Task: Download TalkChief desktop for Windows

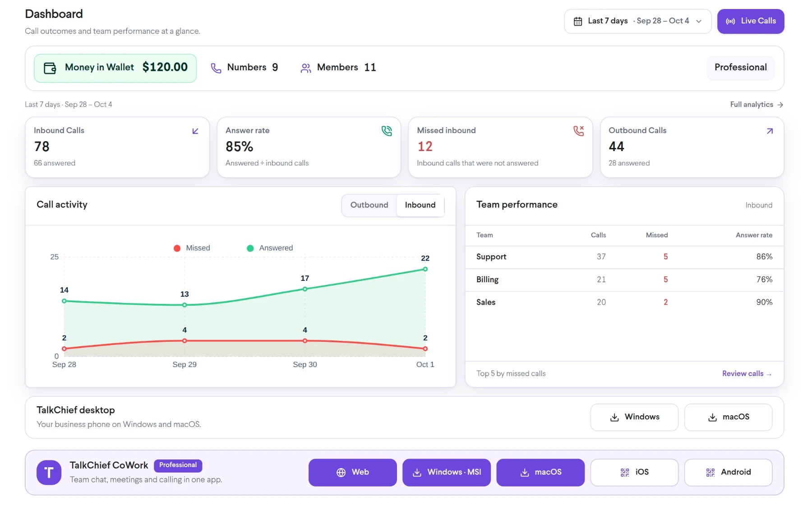Action: click(x=634, y=418)
